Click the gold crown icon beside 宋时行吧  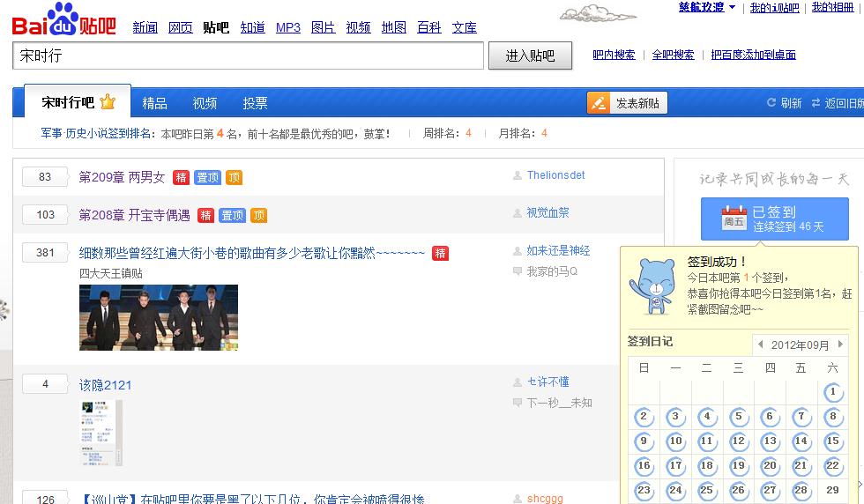click(108, 101)
